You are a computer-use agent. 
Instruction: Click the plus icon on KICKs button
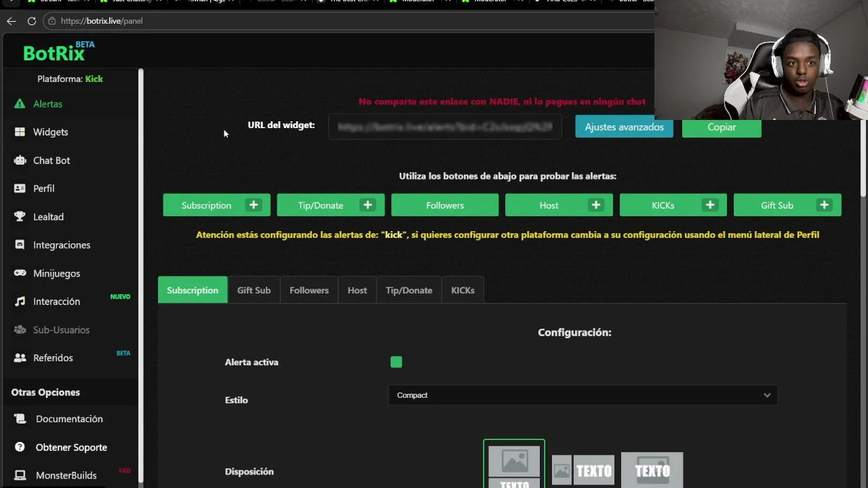[x=710, y=205]
